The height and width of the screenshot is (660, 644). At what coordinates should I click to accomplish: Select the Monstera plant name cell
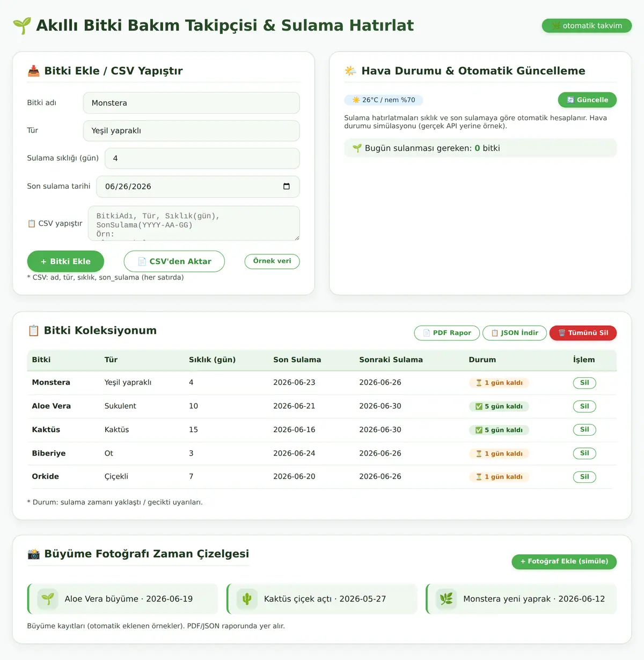(x=51, y=383)
